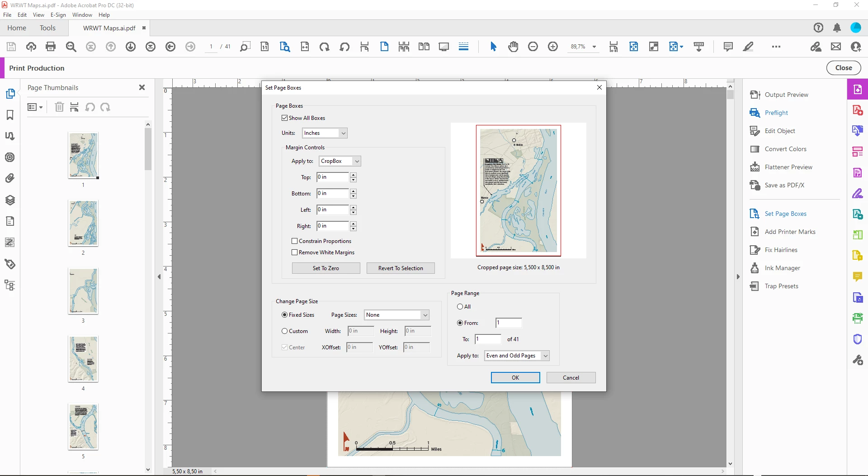
Task: Open the CropBox Apply to dropdown
Action: coord(340,161)
